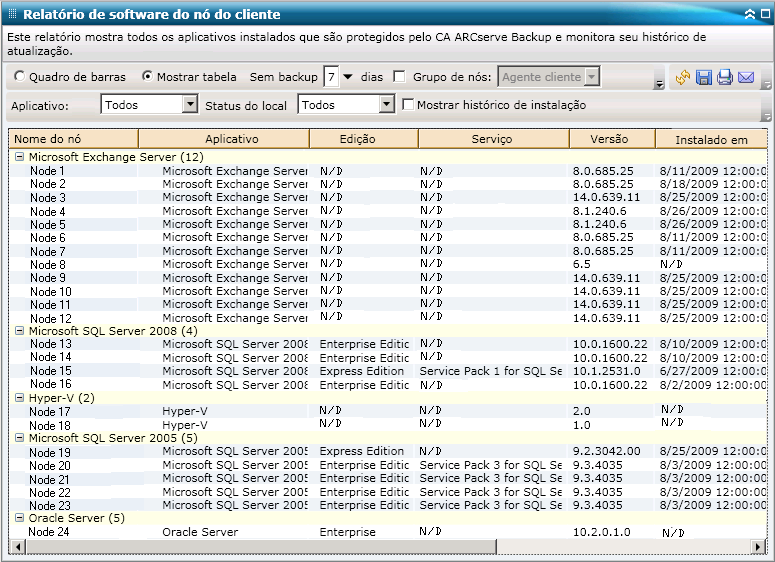Collapse the Microsoft Exchange Server group

(x=19, y=157)
